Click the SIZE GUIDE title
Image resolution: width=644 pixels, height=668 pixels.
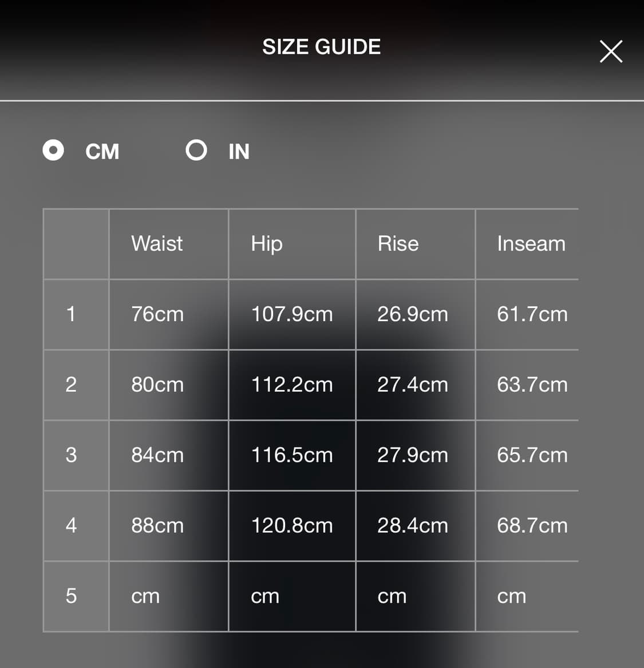click(321, 47)
